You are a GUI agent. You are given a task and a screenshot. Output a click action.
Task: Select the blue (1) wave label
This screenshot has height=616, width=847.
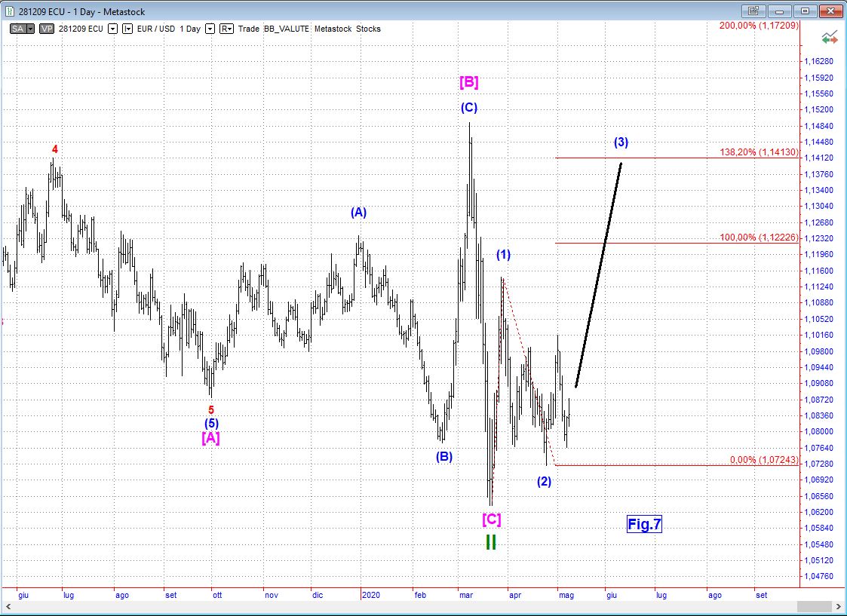(503, 255)
